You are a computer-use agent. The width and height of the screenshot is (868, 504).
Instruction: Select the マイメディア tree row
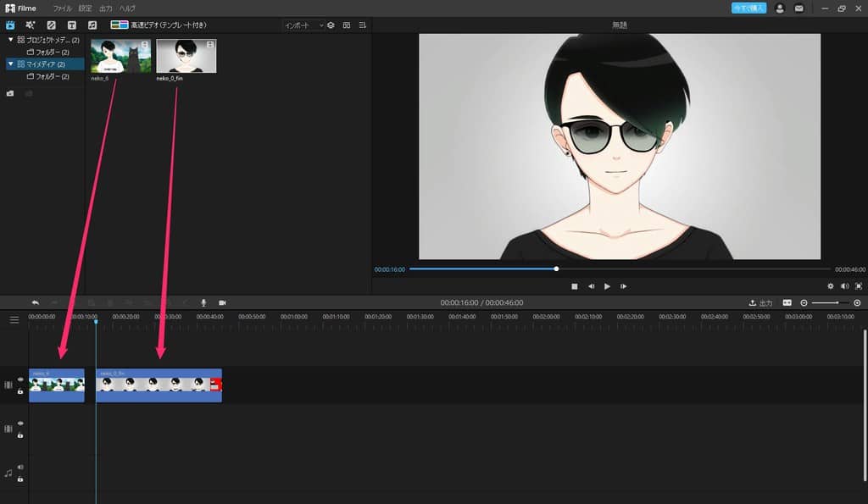coord(45,64)
